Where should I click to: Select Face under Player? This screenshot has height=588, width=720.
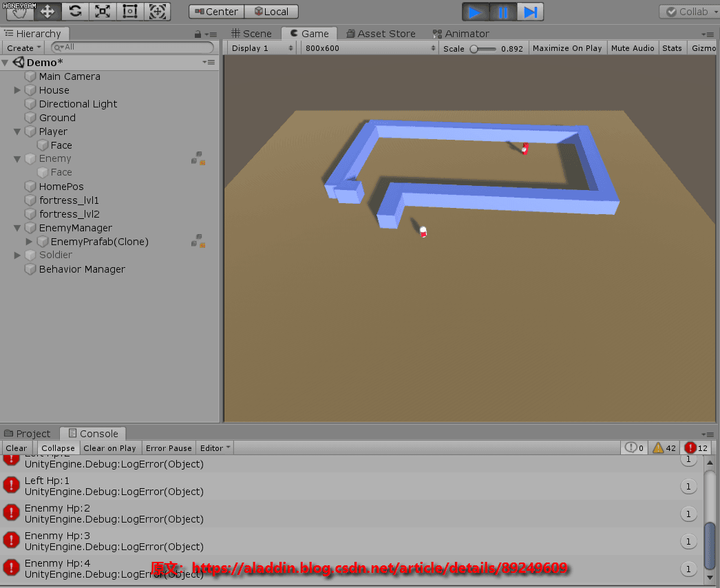pos(61,145)
